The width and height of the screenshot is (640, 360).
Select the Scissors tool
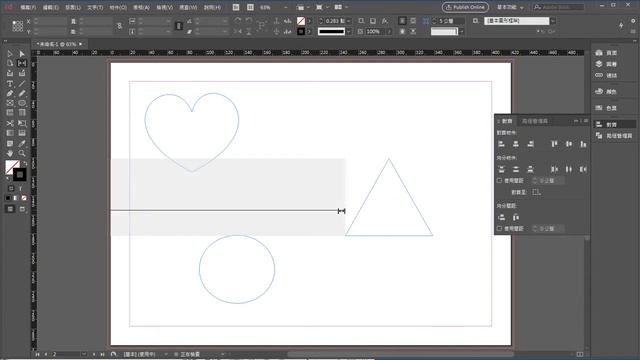10,123
